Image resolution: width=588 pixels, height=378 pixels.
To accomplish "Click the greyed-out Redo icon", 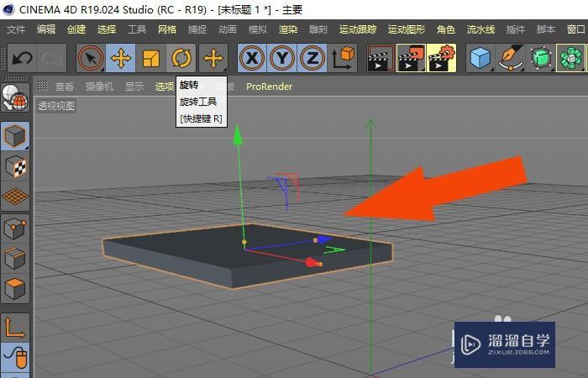I will pos(51,58).
